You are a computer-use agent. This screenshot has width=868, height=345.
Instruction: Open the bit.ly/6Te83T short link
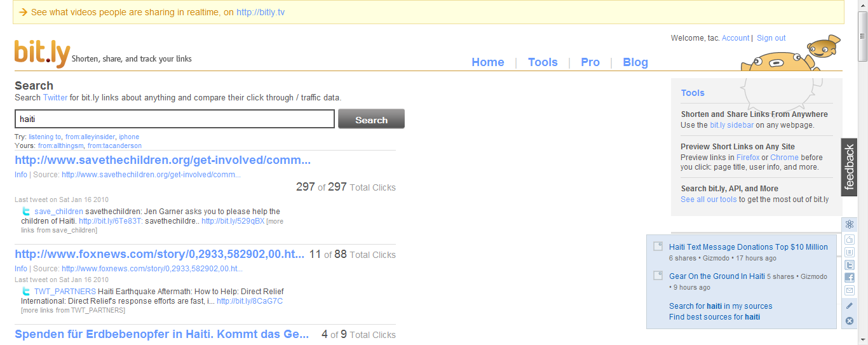pyautogui.click(x=111, y=221)
